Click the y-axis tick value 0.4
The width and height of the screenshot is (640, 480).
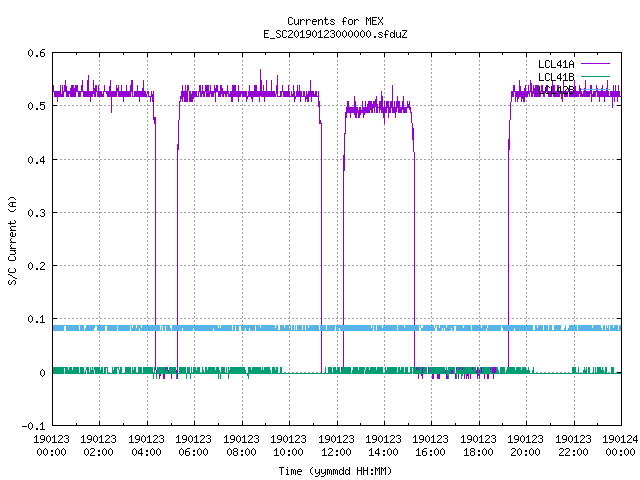pyautogui.click(x=37, y=160)
